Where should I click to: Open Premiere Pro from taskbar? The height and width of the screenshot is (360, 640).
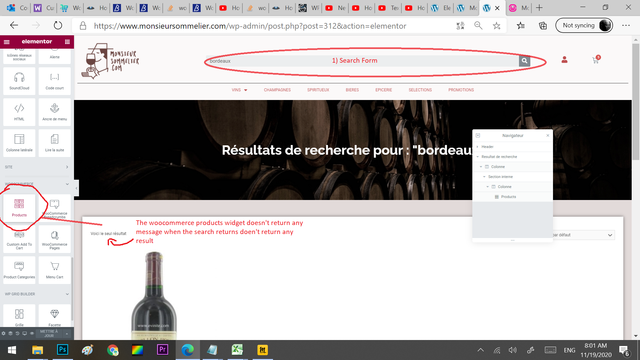pos(162,350)
